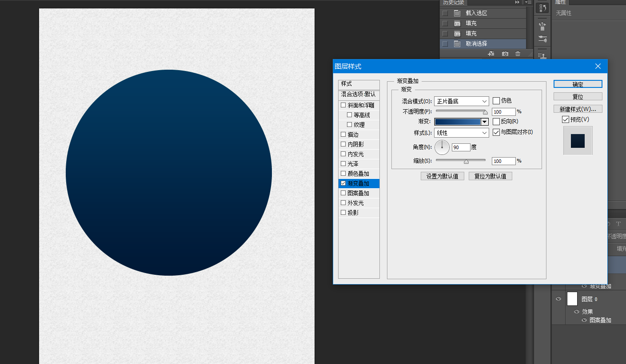Click the style preview thumbnail under 预览
The height and width of the screenshot is (364, 626).
[x=578, y=141]
